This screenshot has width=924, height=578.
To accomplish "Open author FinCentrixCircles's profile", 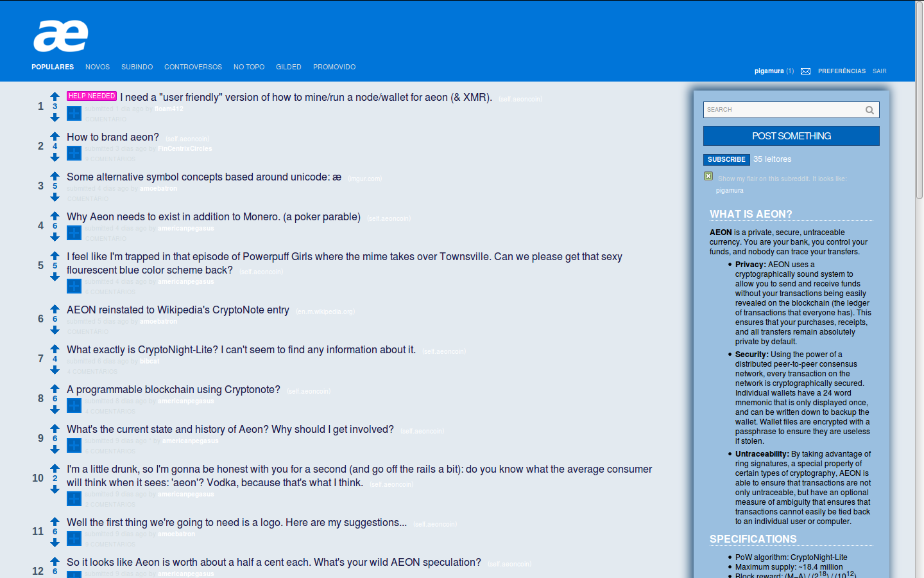I will pos(185,148).
